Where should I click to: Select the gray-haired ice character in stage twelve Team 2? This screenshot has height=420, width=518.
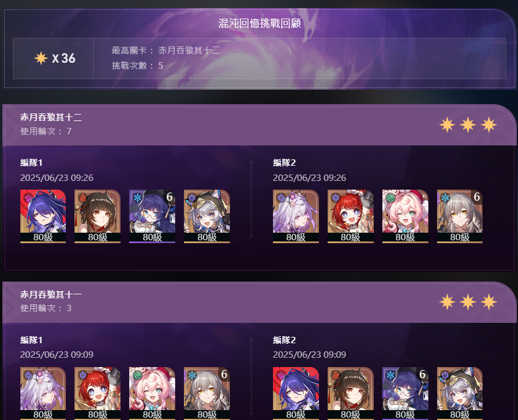(x=460, y=216)
